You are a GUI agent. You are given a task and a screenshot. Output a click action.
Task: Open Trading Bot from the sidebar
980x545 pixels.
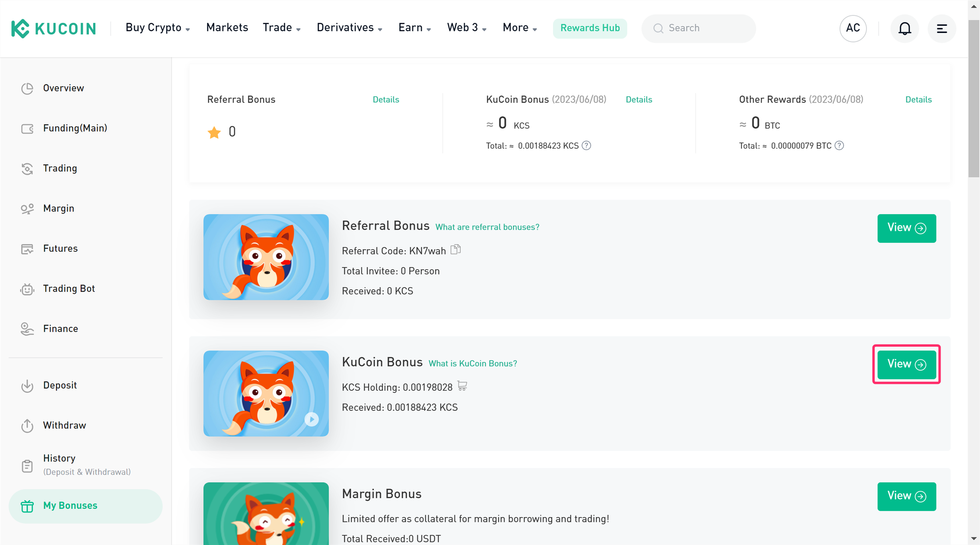pos(85,289)
